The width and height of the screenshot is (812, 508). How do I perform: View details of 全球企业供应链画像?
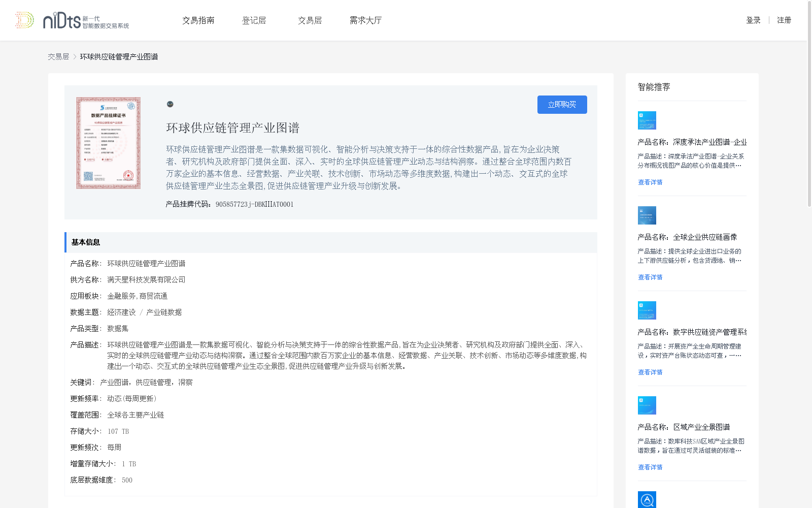coord(650,277)
